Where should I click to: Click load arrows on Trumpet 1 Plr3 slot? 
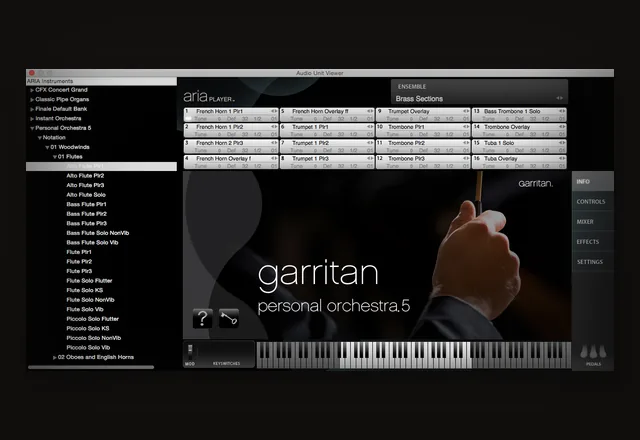point(370,158)
